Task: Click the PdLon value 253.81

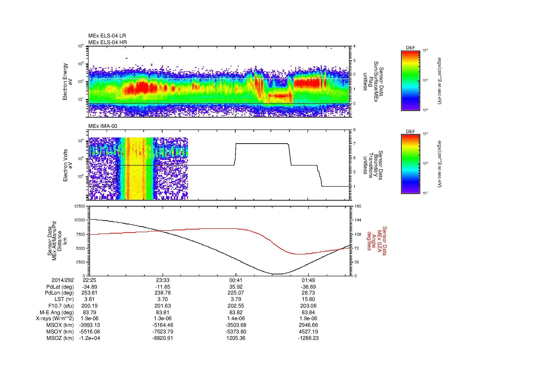Action: tap(89, 293)
